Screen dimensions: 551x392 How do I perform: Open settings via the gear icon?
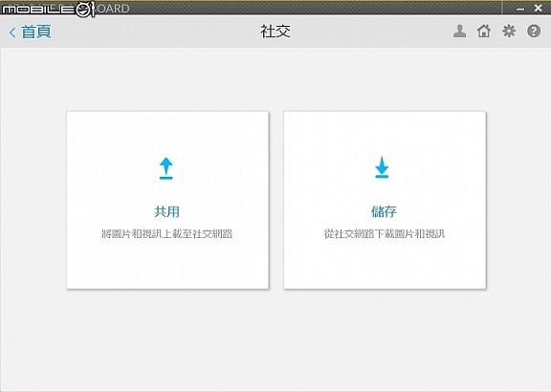[509, 32]
